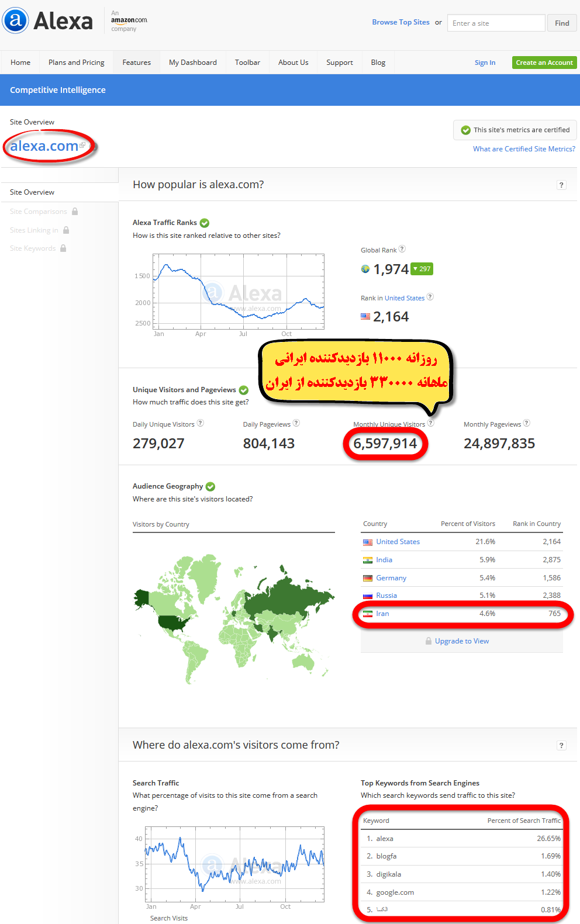Image resolution: width=580 pixels, height=924 pixels.
Task: Click Upgrade to View link
Action: [x=462, y=641]
